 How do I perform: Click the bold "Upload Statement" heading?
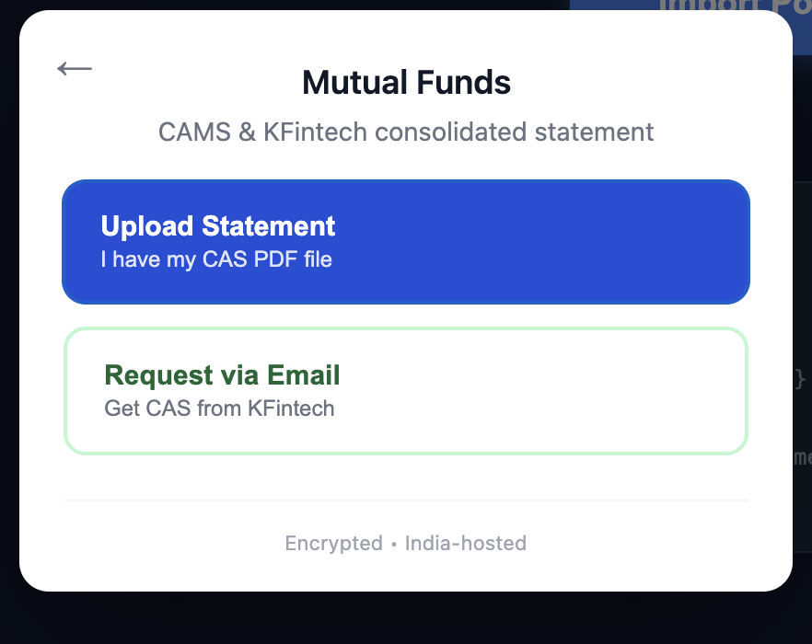[x=218, y=226]
